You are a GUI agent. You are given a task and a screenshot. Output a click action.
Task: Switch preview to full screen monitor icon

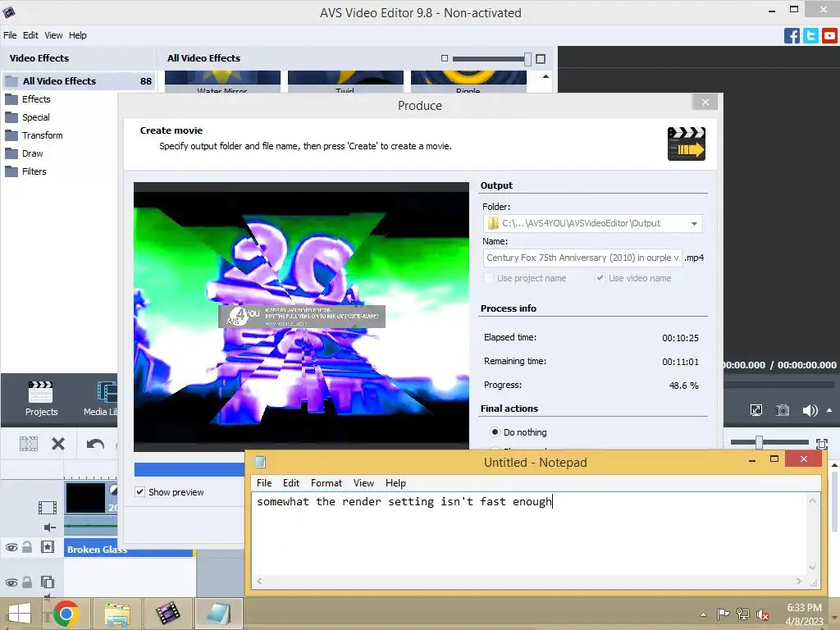click(756, 410)
